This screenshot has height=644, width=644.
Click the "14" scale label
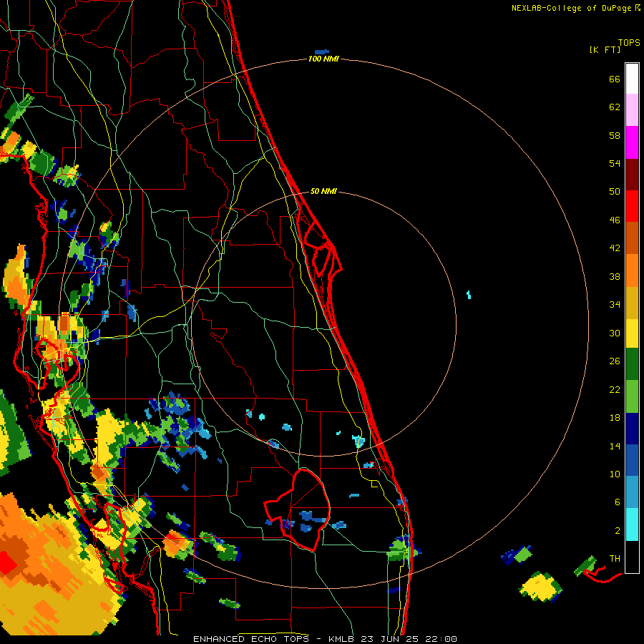tap(615, 446)
